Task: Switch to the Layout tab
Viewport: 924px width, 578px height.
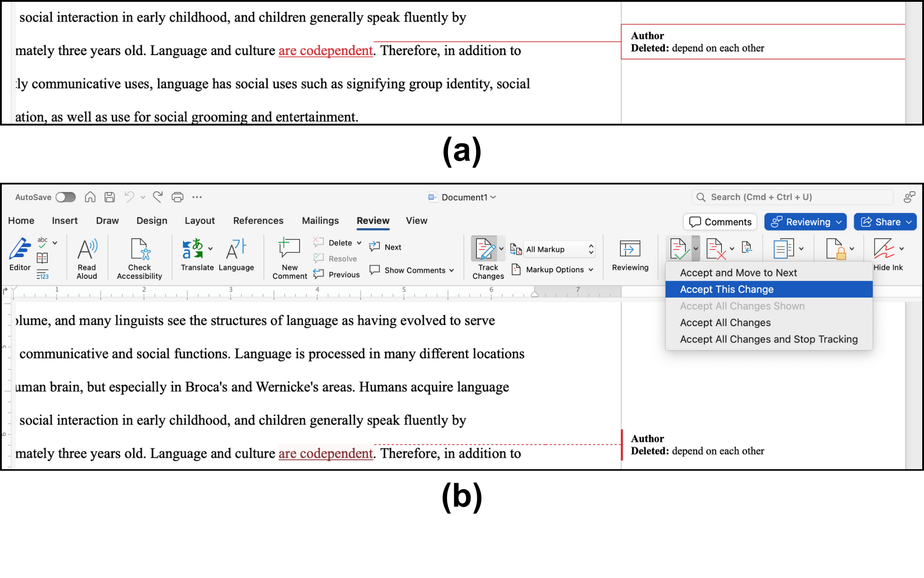Action: coord(199,220)
